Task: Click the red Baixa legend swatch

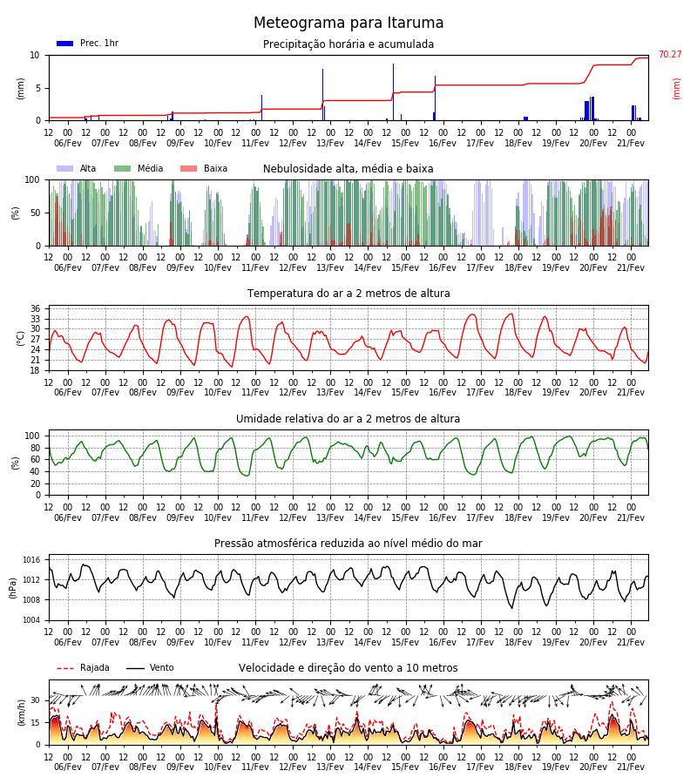Action: pos(188,168)
